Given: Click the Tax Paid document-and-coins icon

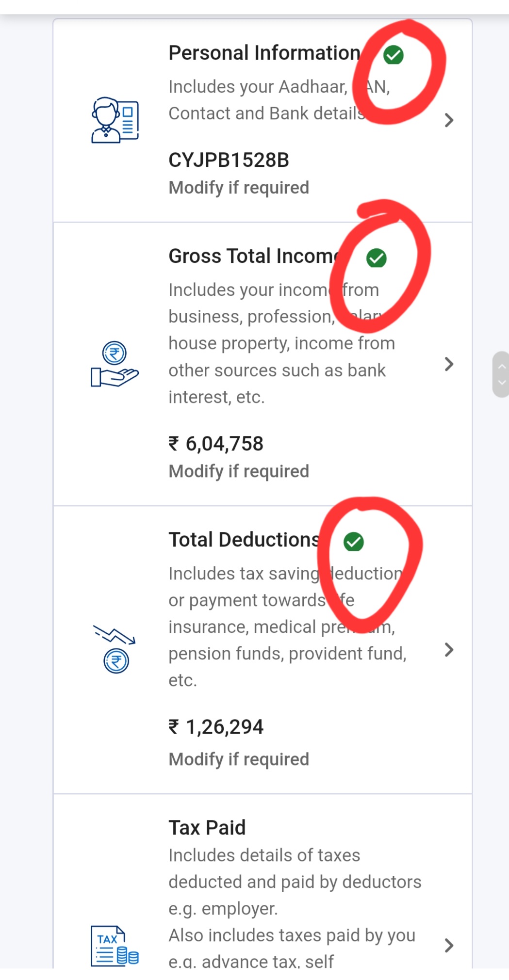Looking at the screenshot, I should (x=115, y=945).
